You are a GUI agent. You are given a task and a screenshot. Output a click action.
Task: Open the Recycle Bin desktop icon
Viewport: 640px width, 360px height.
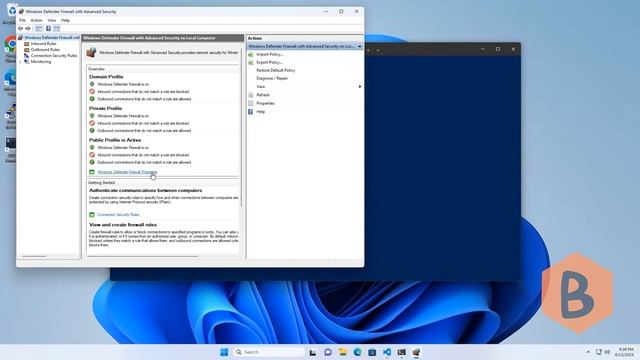tap(11, 14)
